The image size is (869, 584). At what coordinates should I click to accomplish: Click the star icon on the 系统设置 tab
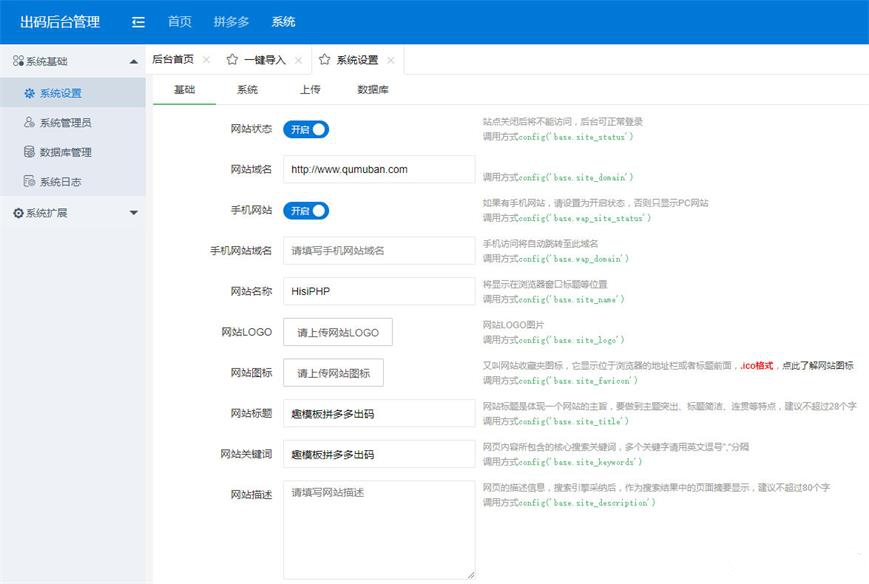click(324, 60)
